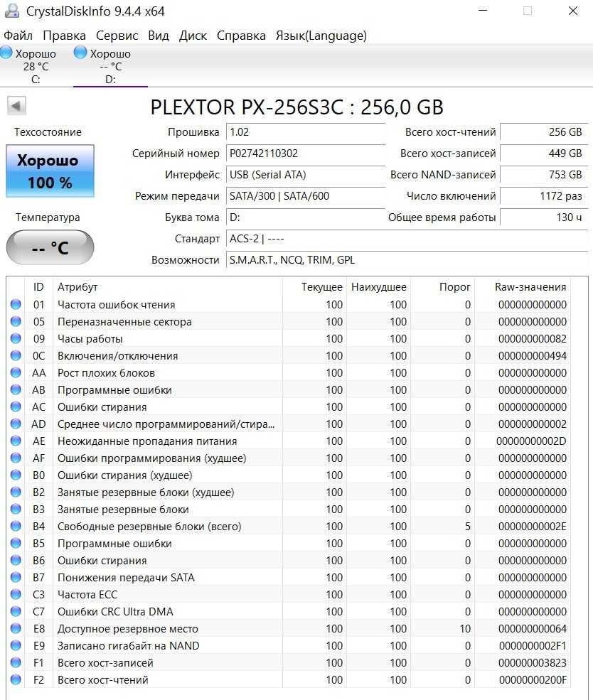Select the Ошибки программирования (худшее) row
Viewport: 593px width, 700px height.
coord(289,458)
